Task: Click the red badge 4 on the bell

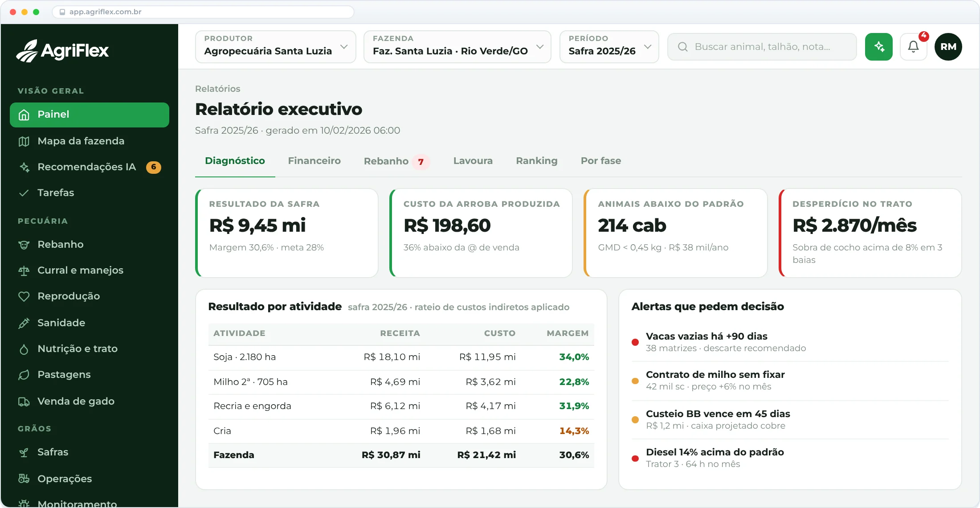Action: tap(924, 36)
